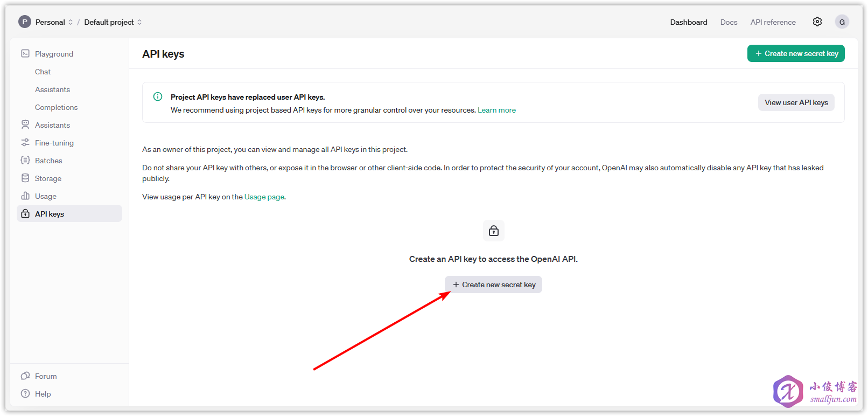Expand the Personal organization switcher
Viewport: 868px width, 416px height.
point(54,22)
